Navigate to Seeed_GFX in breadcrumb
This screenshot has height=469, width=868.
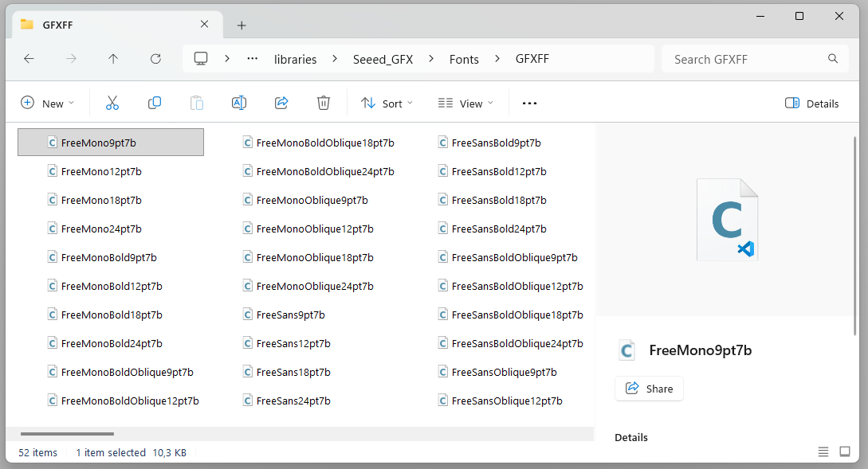(383, 59)
